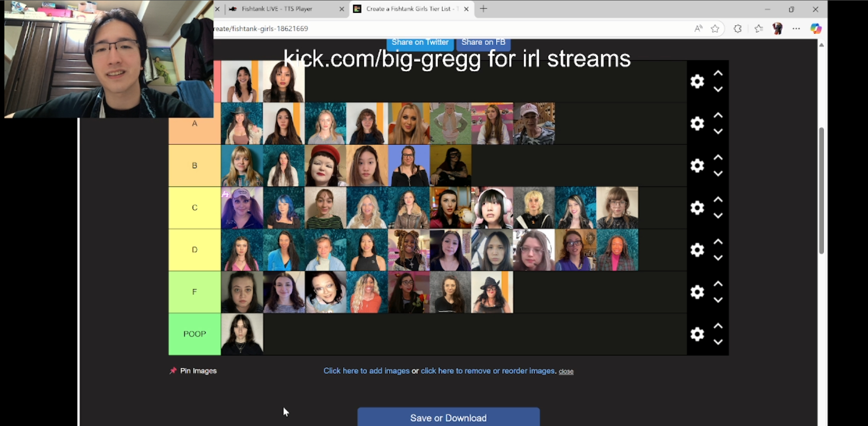Open the settings gear for tier C
The width and height of the screenshot is (868, 426).
pyautogui.click(x=697, y=208)
